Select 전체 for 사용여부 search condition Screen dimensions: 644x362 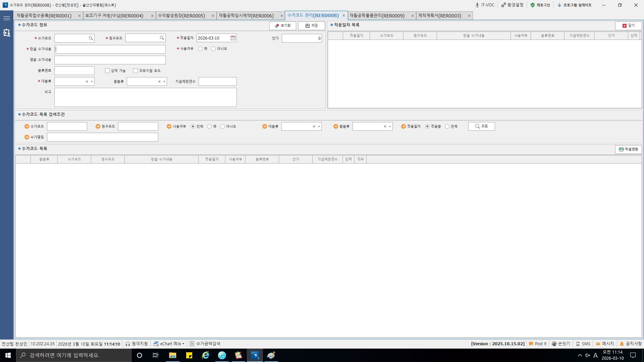pyautogui.click(x=193, y=126)
